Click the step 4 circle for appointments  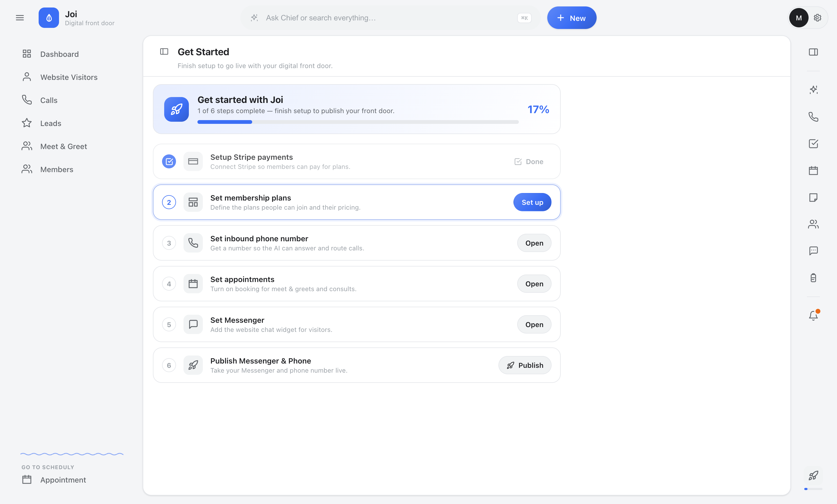[x=169, y=284]
